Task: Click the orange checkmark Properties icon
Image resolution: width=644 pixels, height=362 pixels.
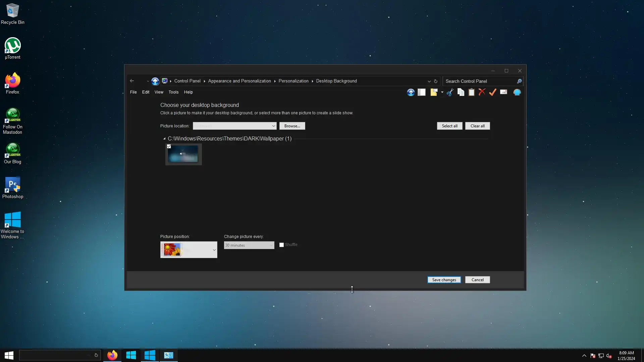Action: point(492,92)
